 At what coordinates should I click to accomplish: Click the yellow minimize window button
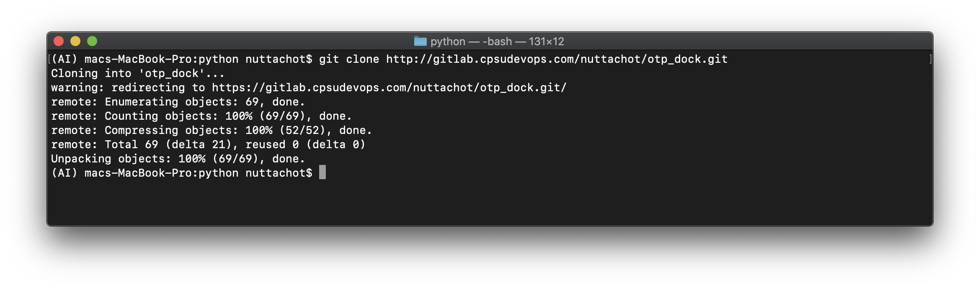coord(75,41)
